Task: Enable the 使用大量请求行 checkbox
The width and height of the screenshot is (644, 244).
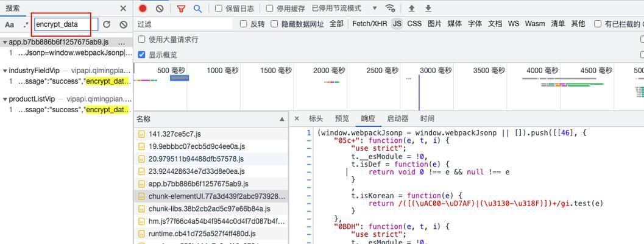Action: tap(142, 40)
